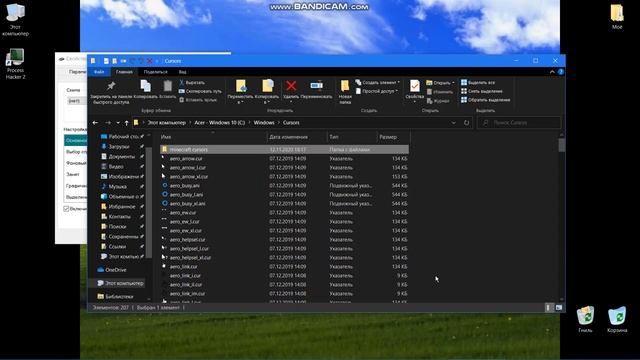640x360 pixels.
Task: Click Вырезать (Cut) scissors icon
Action: coord(182,82)
